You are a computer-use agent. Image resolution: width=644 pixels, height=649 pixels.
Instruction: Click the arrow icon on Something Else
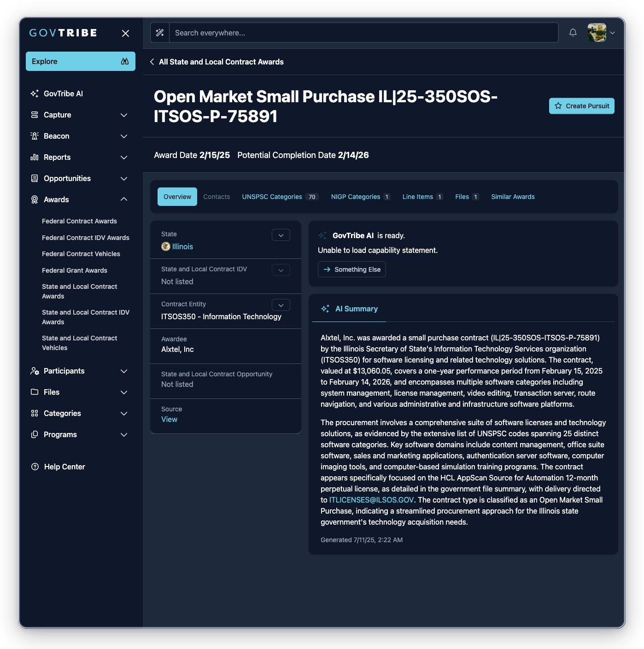point(327,269)
